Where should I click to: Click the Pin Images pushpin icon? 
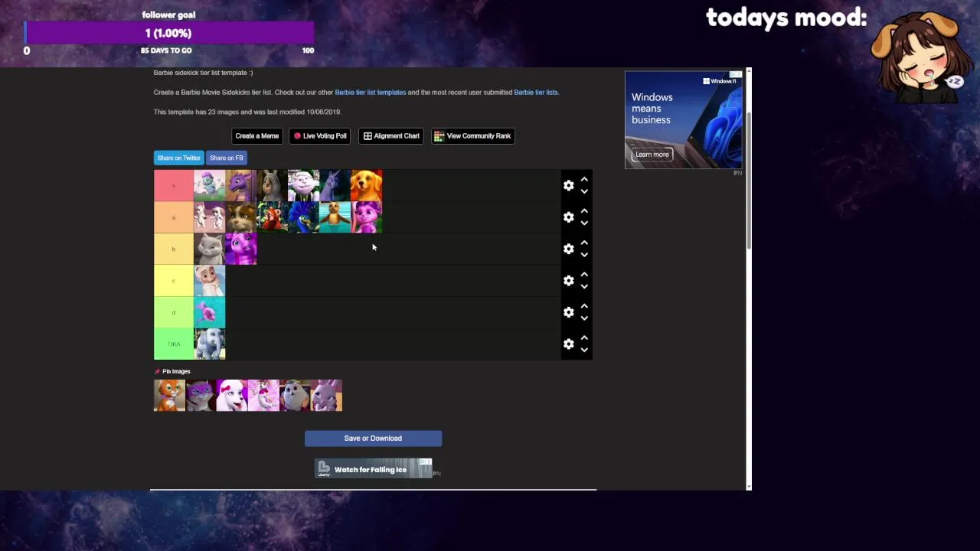coord(158,372)
